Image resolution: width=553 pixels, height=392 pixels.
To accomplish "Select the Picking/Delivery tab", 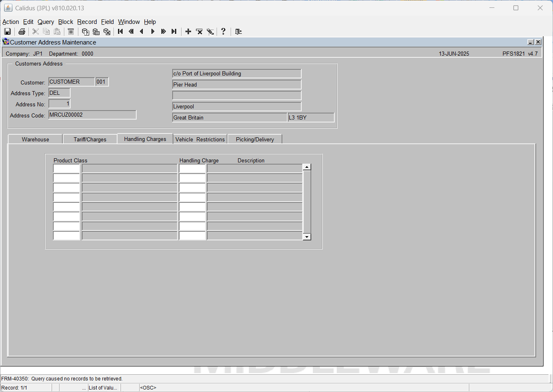I will tap(255, 139).
